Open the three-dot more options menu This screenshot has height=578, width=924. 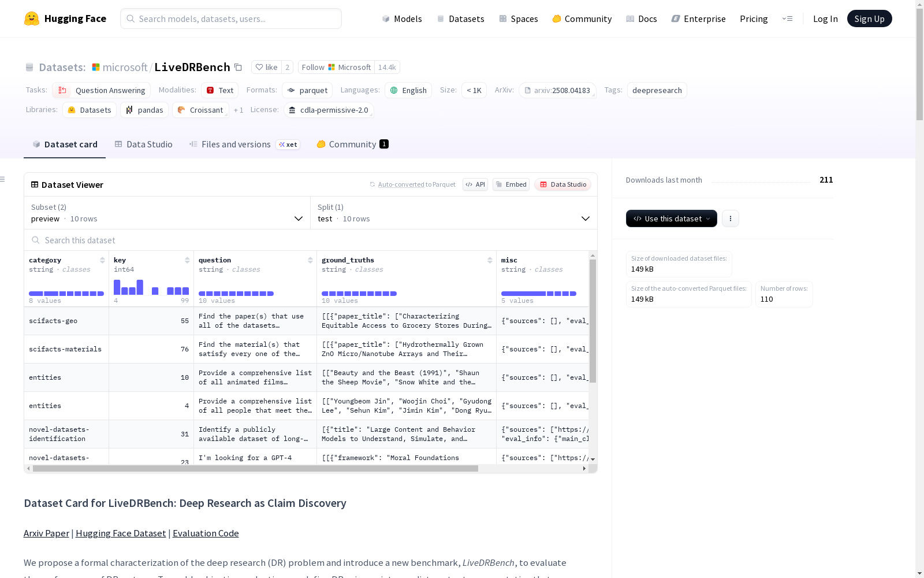coord(731,218)
